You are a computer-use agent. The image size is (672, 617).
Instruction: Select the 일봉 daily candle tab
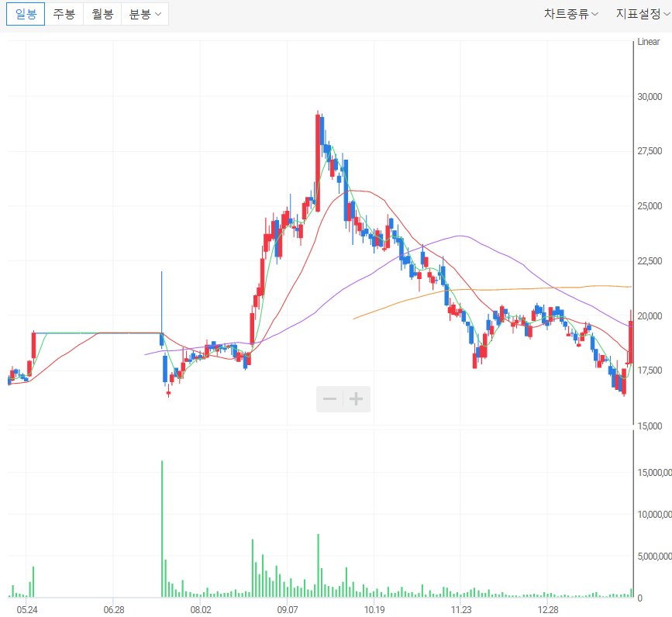26,14
